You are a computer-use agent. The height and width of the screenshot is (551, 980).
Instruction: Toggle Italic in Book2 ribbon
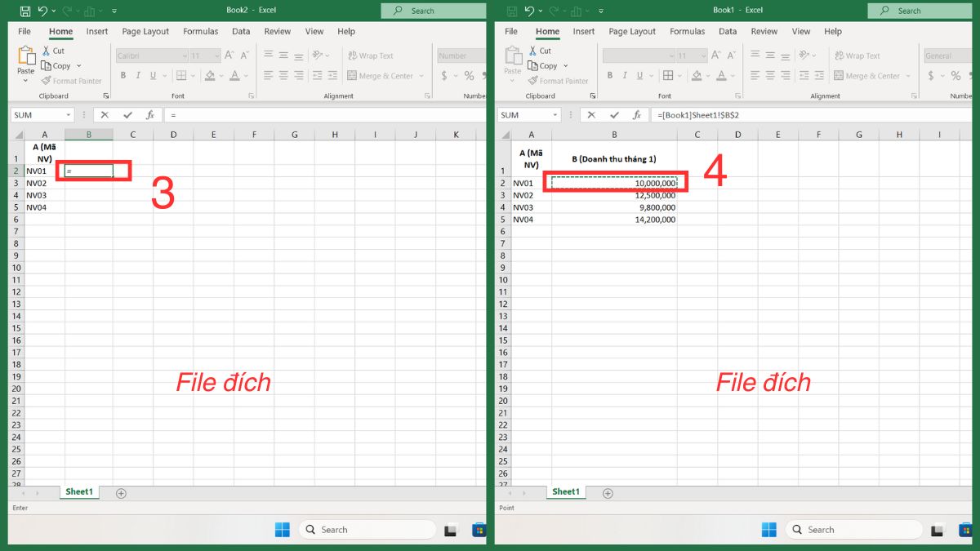coord(140,75)
